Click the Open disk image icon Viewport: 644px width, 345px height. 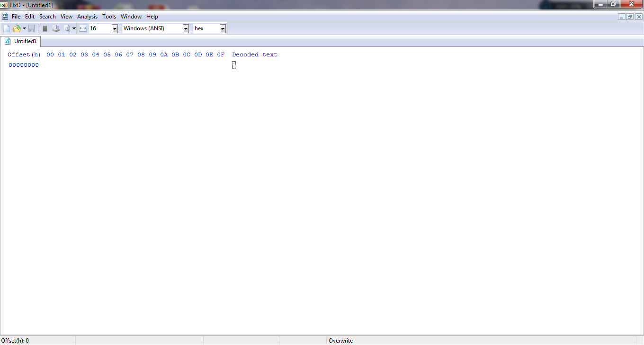pyautogui.click(x=67, y=28)
